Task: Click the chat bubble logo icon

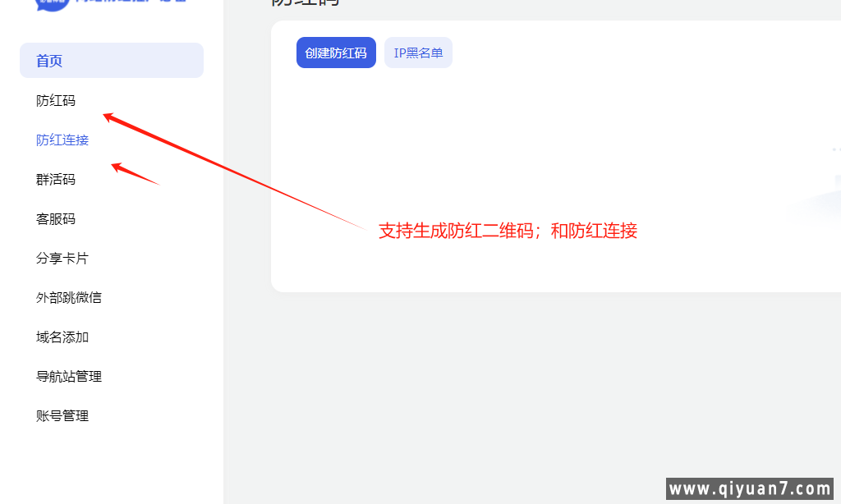Action: click(53, 3)
